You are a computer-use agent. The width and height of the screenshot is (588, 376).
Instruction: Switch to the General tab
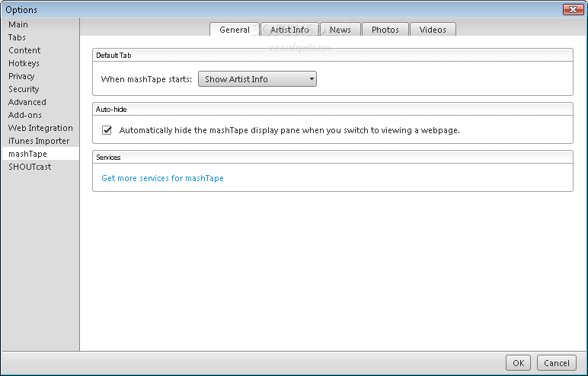point(235,30)
